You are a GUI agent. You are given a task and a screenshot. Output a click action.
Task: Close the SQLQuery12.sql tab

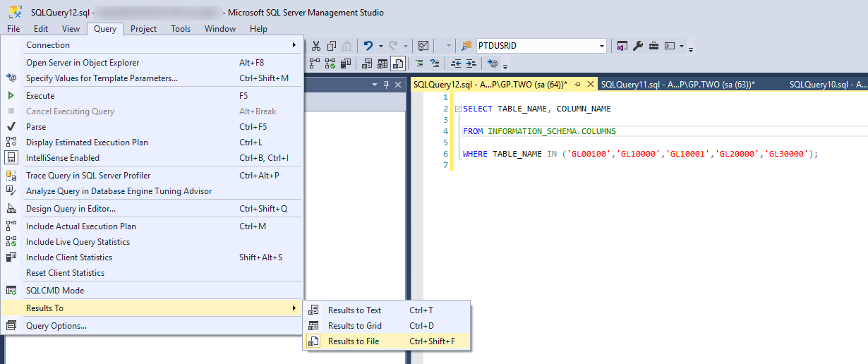589,84
